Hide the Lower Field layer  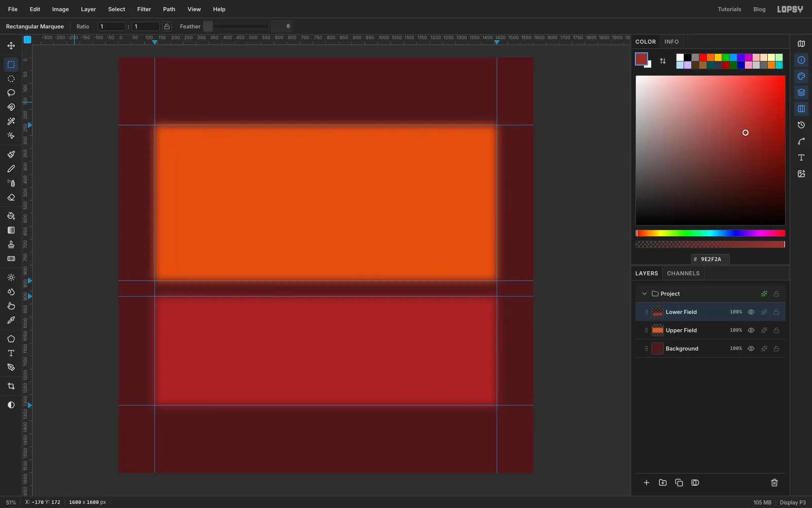coord(751,312)
